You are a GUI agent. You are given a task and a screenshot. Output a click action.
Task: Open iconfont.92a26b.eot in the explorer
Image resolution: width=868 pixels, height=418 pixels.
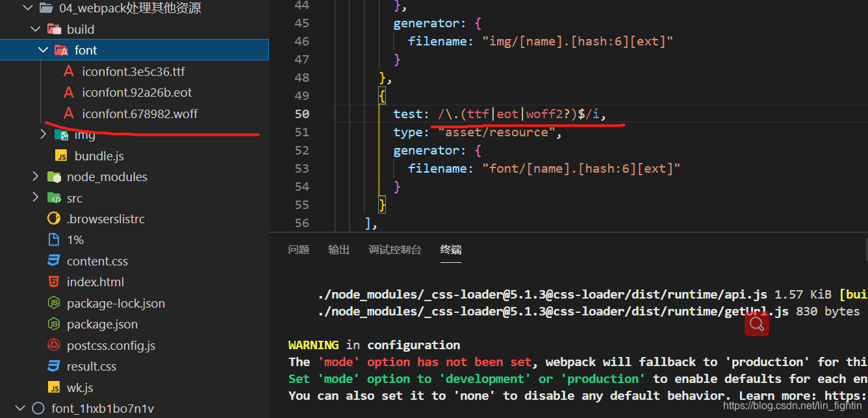(x=137, y=92)
